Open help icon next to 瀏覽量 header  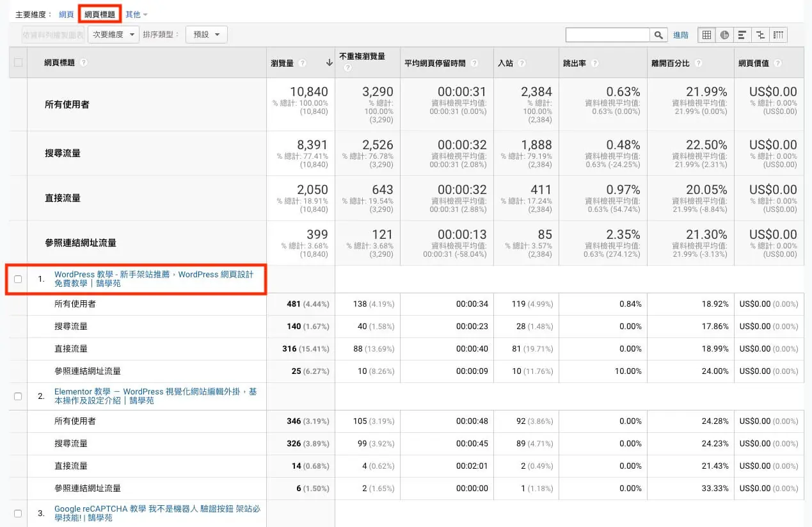pos(303,63)
